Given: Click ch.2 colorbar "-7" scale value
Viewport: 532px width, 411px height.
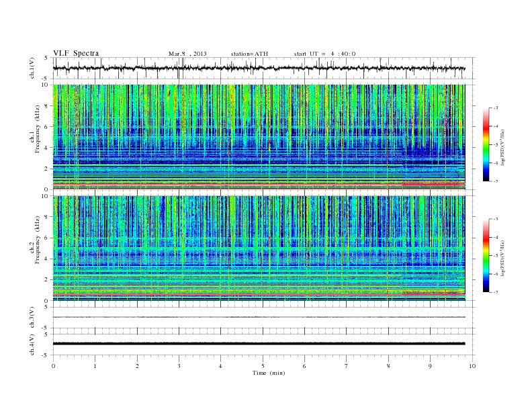Looking at the screenshot, I should click(x=495, y=292).
